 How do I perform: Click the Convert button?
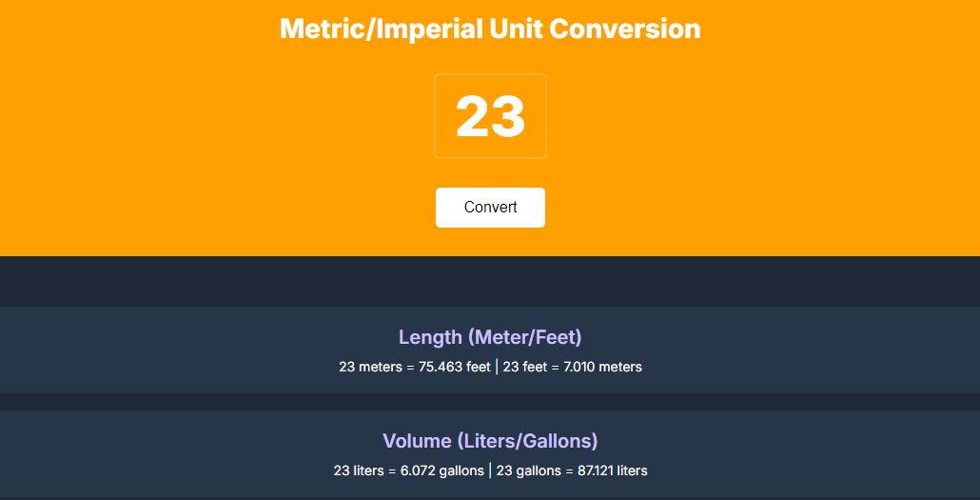(x=490, y=208)
